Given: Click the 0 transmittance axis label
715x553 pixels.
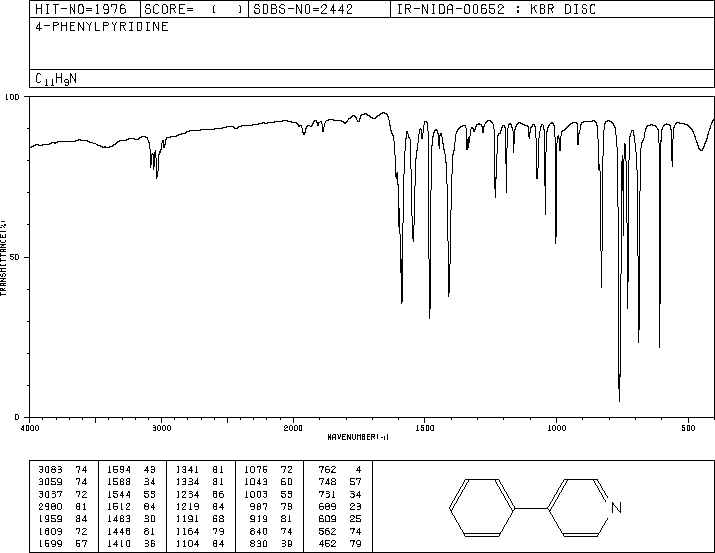Looking at the screenshot, I should point(17,417).
